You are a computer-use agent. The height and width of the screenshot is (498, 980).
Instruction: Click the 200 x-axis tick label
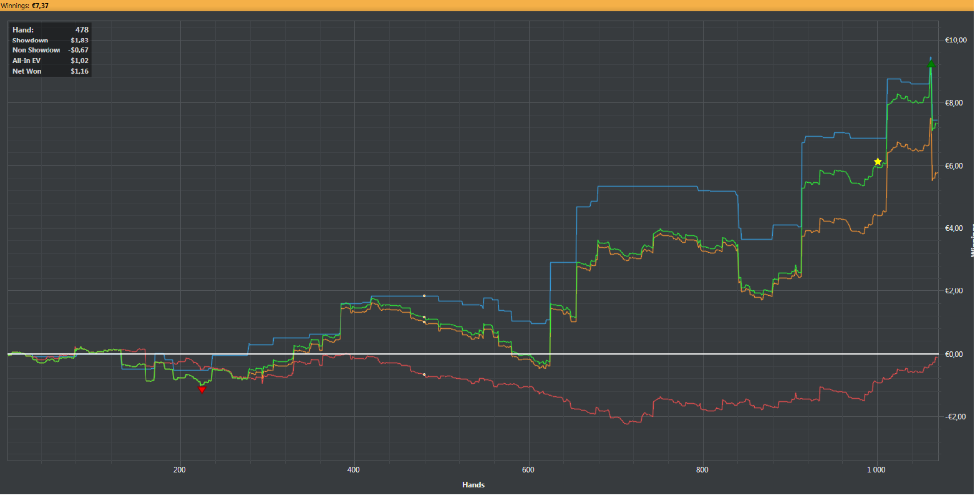pyautogui.click(x=180, y=470)
